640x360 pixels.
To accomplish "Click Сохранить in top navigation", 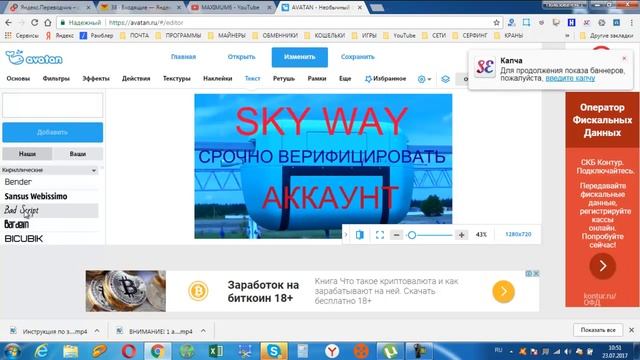I will (x=358, y=57).
